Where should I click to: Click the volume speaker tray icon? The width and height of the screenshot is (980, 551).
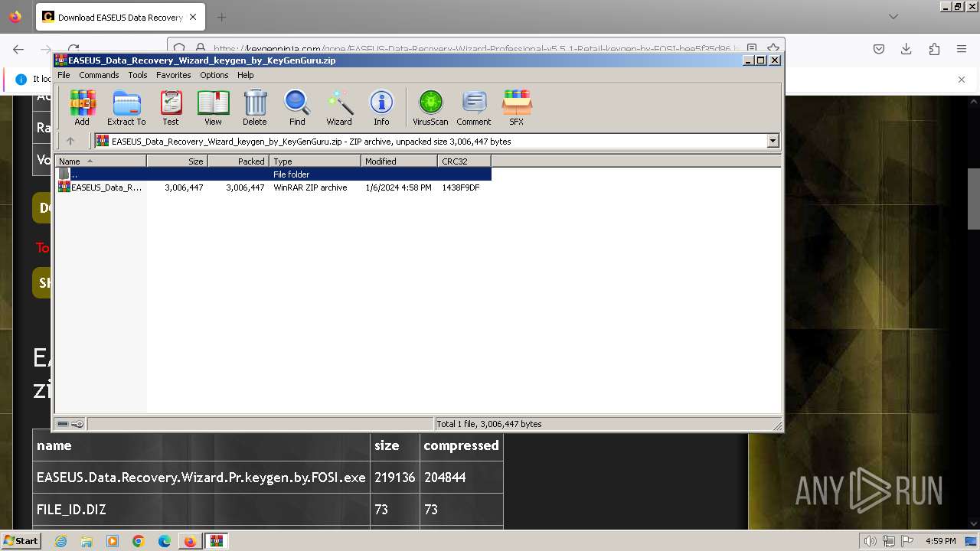[x=871, y=541]
